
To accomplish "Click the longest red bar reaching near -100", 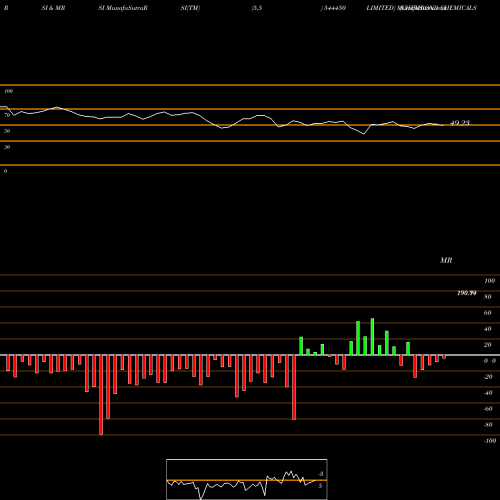I will tap(101, 395).
